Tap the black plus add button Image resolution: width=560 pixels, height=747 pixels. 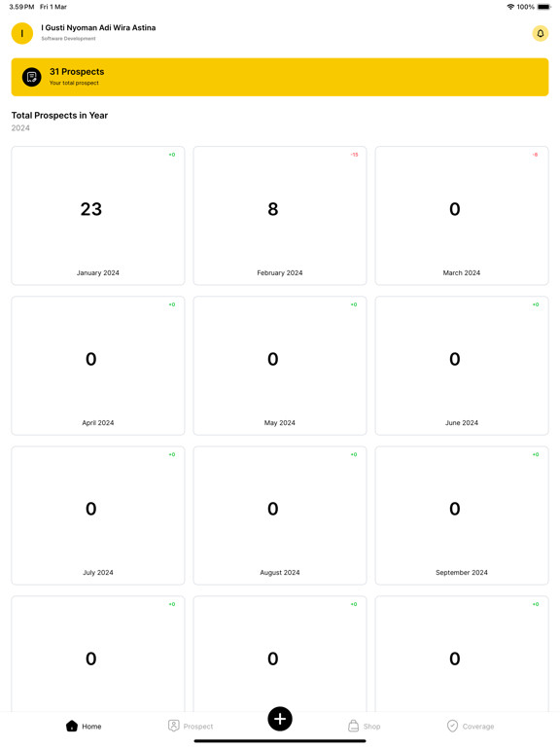(x=280, y=719)
